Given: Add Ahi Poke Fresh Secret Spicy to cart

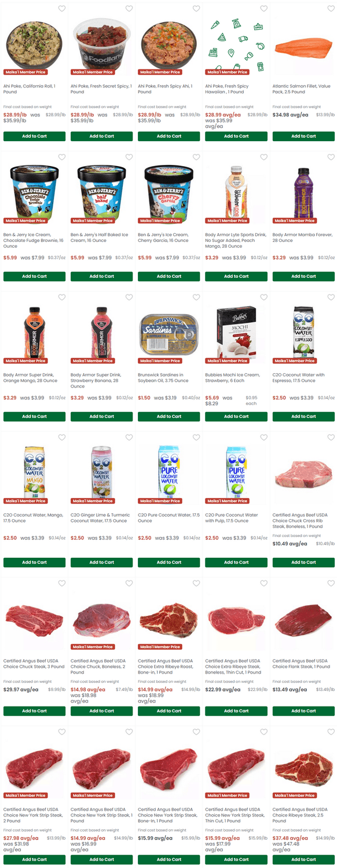Looking at the screenshot, I should [101, 137].
